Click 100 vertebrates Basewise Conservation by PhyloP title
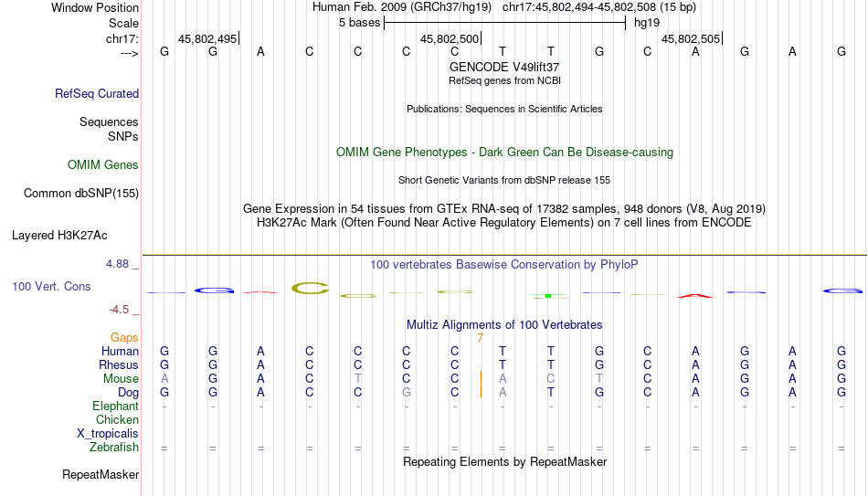This screenshot has height=496, width=868. 504,265
